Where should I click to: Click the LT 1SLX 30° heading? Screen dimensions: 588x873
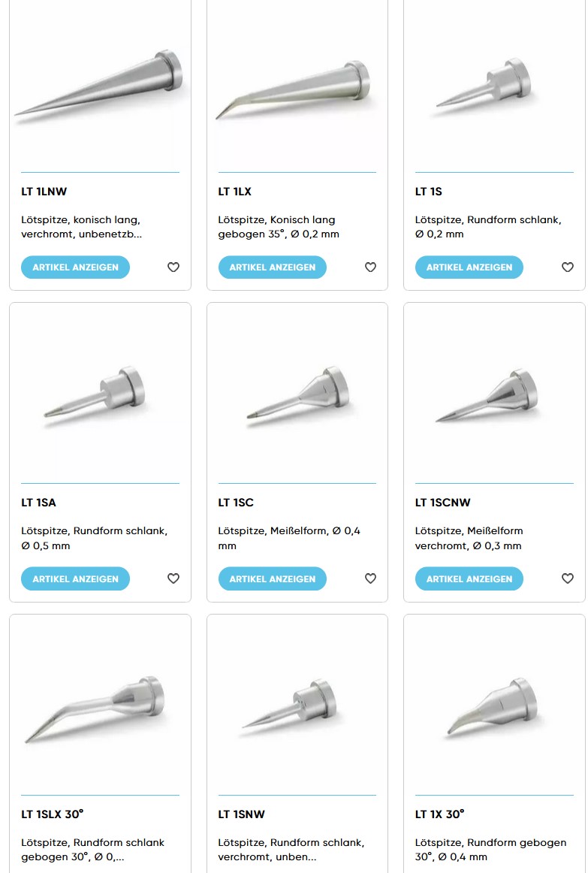coord(53,814)
